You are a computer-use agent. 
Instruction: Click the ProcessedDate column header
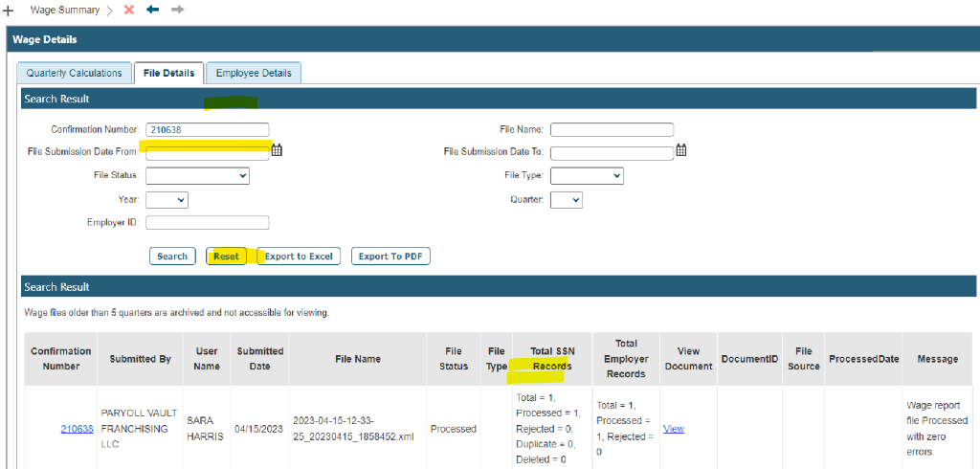coord(864,359)
